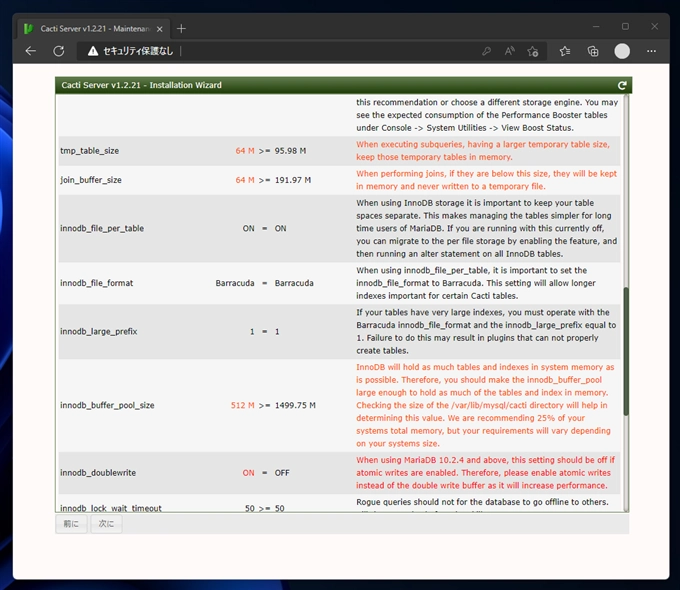This screenshot has height=590, width=680.
Task: Click the 64 M value for join_buffer_size
Action: (245, 180)
